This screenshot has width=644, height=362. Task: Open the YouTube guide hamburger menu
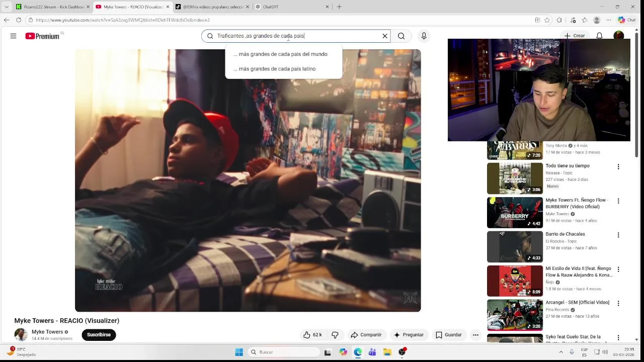point(14,36)
